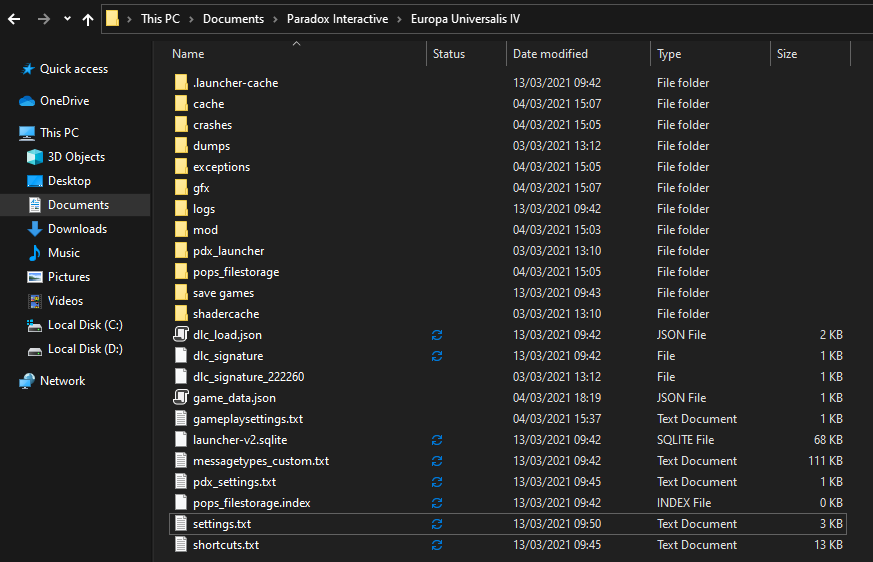Select OneDrive in the navigation pane
873x562 pixels.
[x=64, y=101]
